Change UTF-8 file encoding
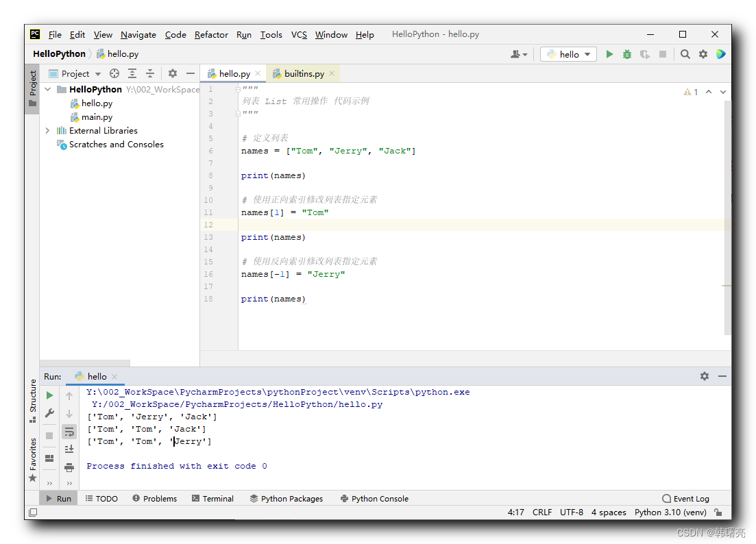 pos(572,512)
